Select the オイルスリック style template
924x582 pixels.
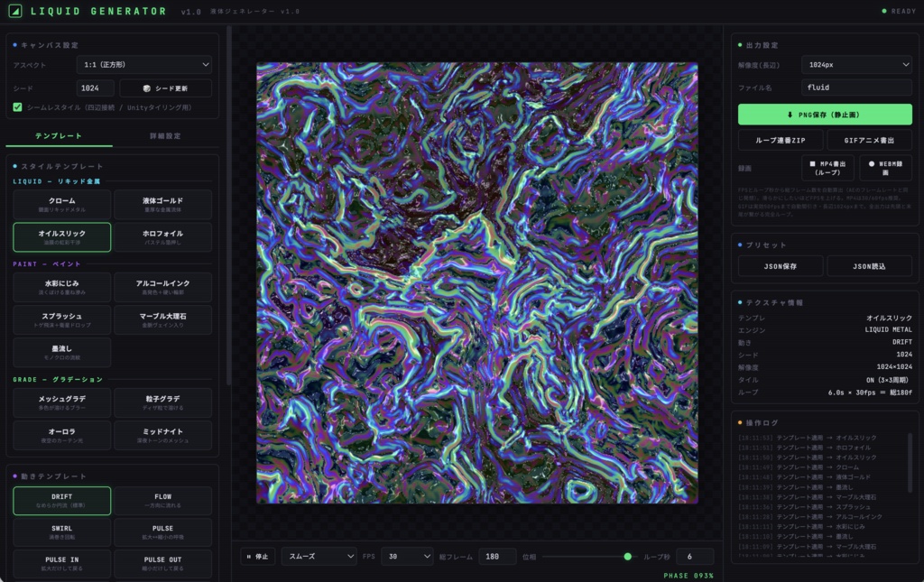(62, 237)
